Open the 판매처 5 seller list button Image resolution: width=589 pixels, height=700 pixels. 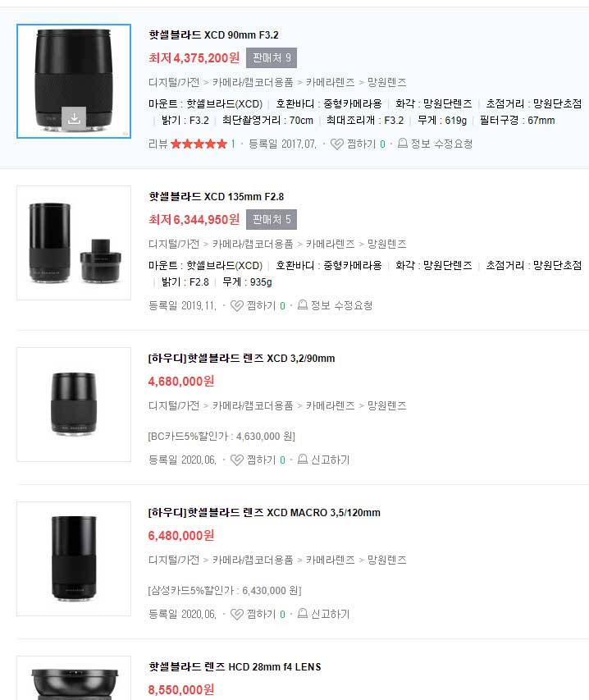click(x=272, y=220)
